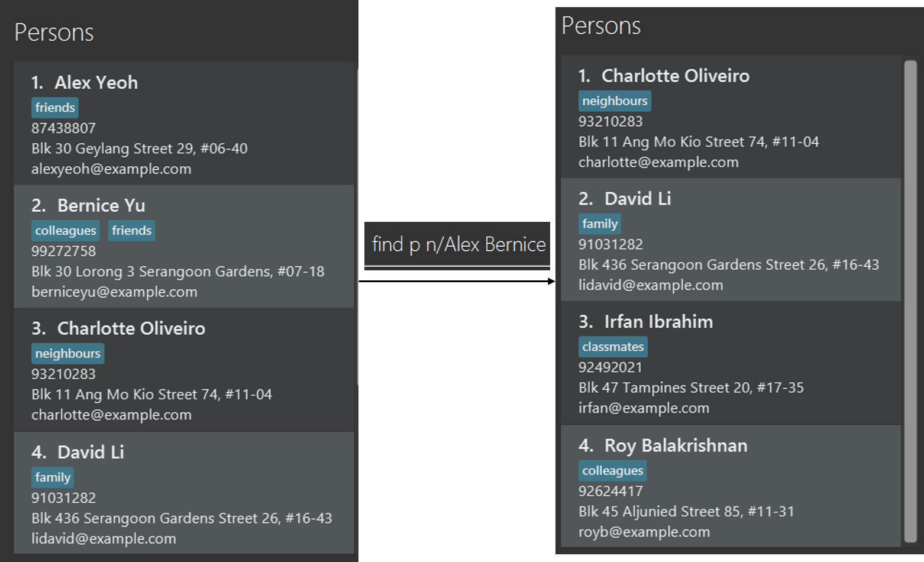Viewport: 924px width, 562px height.
Task: Click phone number 92492021
Action: click(x=610, y=368)
